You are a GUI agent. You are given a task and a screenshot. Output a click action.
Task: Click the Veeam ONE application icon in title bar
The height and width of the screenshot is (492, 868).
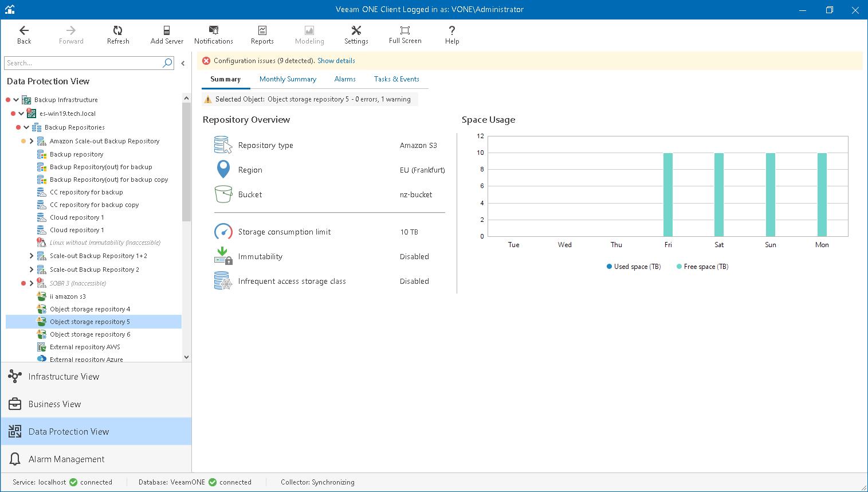click(x=10, y=9)
